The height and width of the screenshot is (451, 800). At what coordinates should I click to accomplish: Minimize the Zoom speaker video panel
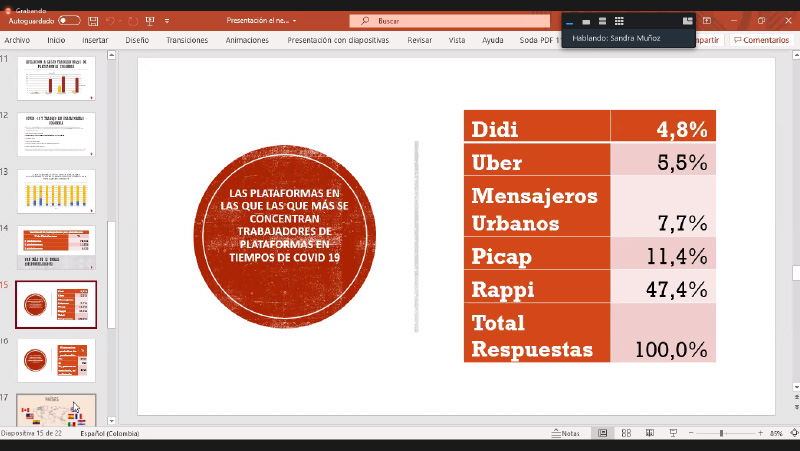click(570, 21)
